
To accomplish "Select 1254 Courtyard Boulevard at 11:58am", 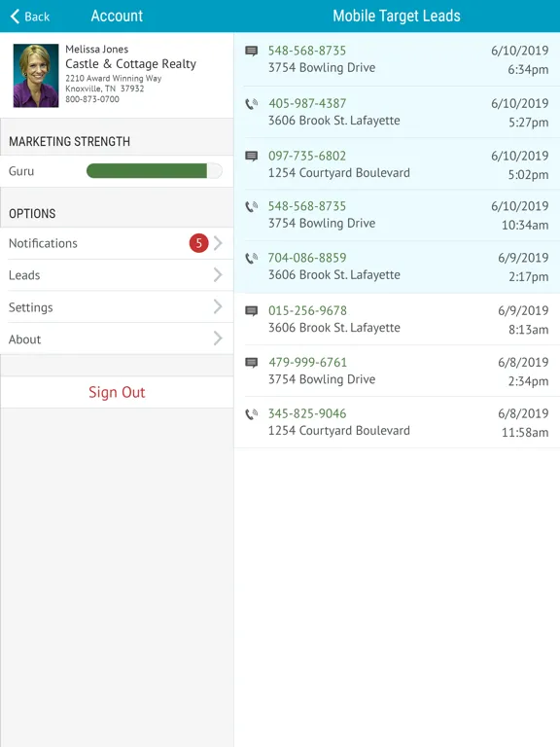I will click(338, 431).
